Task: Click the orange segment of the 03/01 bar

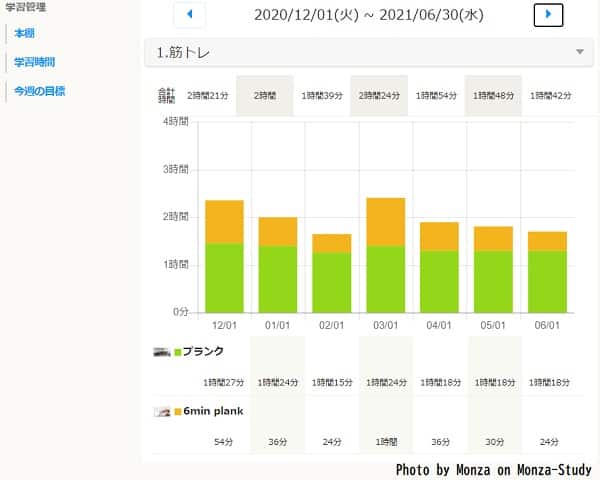Action: click(385, 221)
